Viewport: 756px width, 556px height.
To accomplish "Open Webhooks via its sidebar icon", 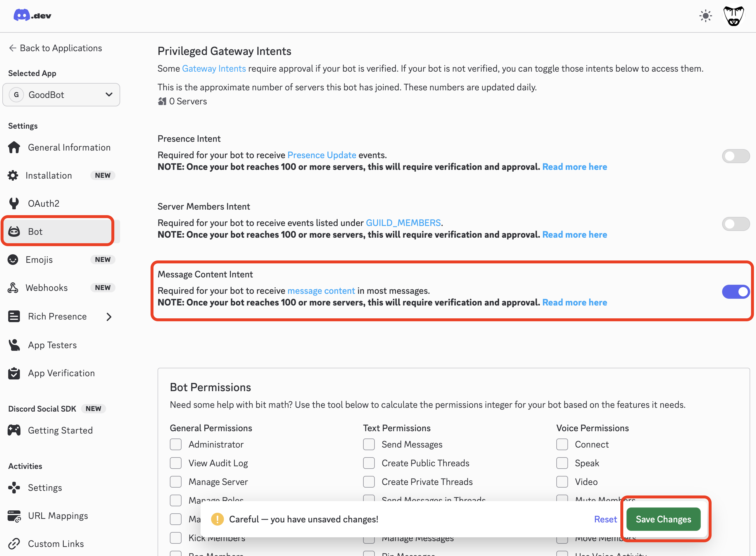I will tap(13, 287).
